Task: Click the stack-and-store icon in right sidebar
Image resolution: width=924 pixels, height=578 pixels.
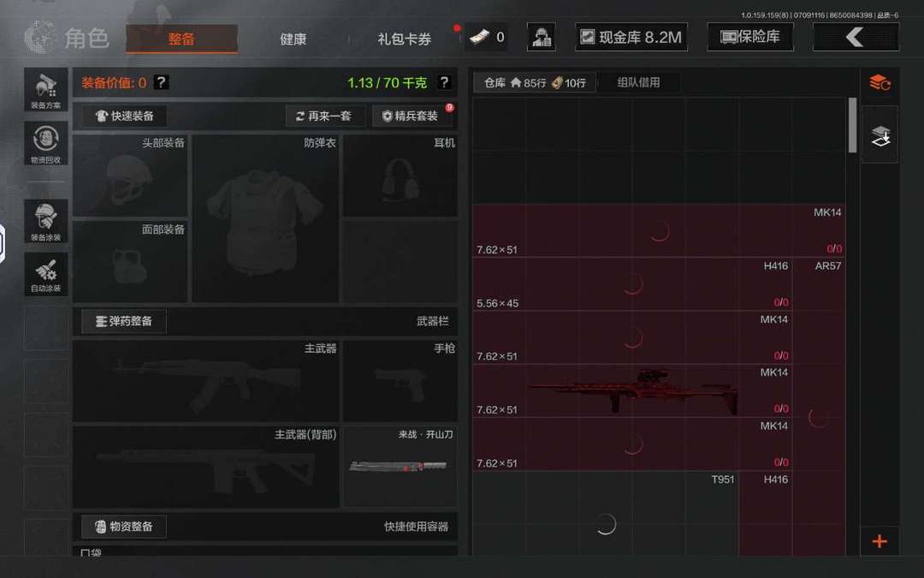Action: point(880,135)
